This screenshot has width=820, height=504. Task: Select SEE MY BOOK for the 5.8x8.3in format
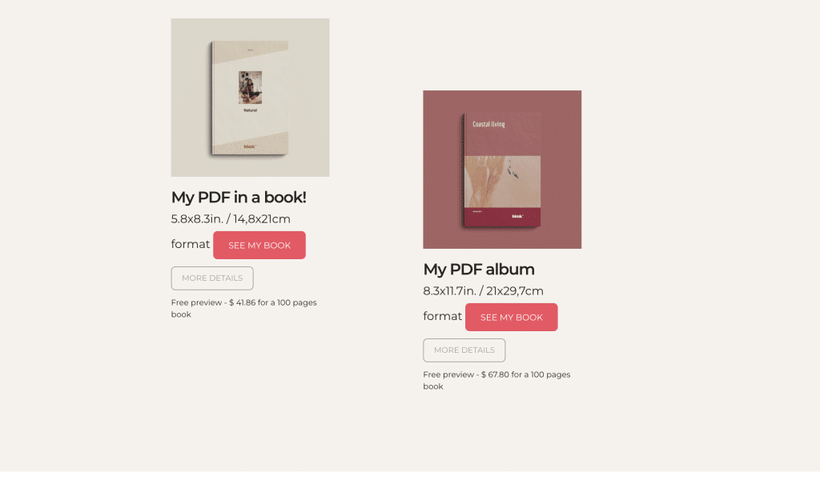click(x=259, y=245)
